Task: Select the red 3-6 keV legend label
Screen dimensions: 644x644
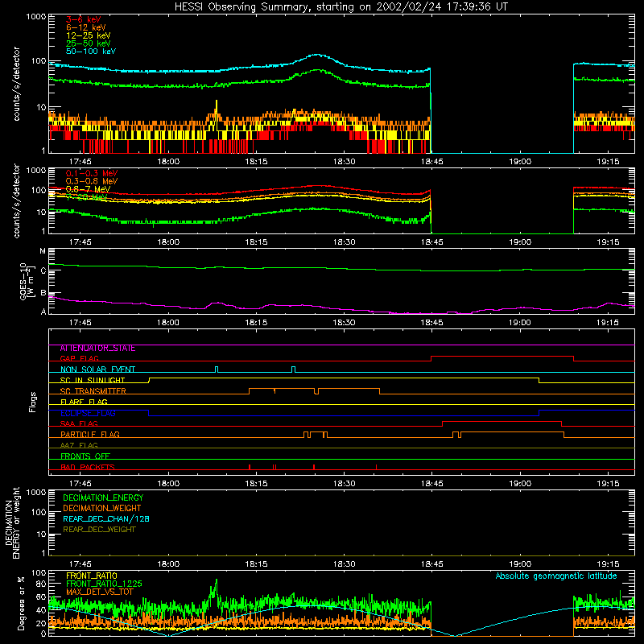Action: 84,19
